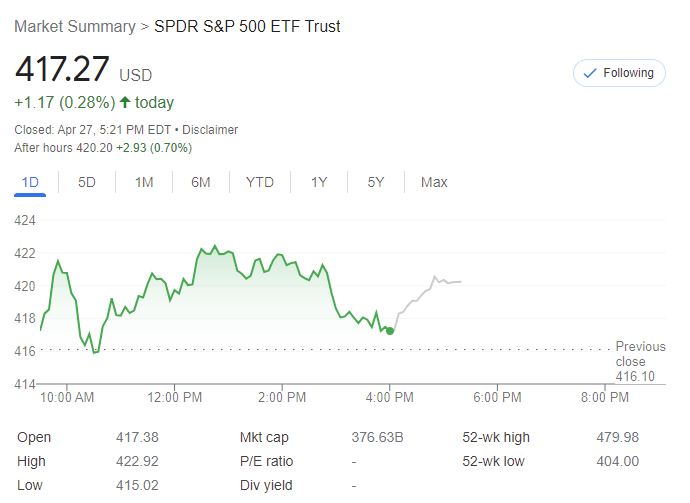
Task: Switch to the 5D chart tab
Action: tap(87, 182)
